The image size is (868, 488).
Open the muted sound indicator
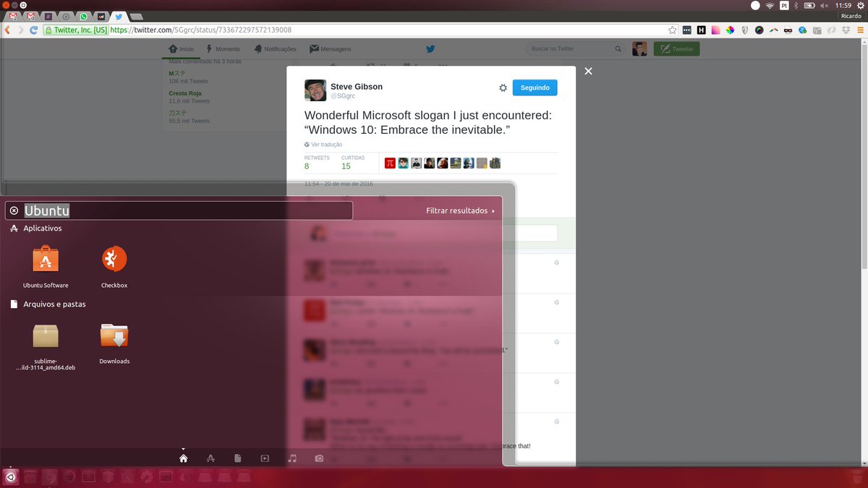point(825,5)
